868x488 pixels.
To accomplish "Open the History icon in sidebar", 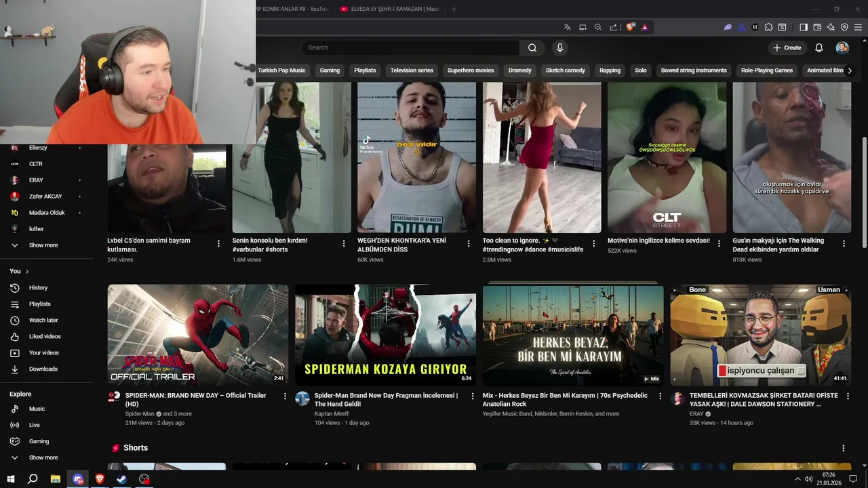I will (x=15, y=288).
